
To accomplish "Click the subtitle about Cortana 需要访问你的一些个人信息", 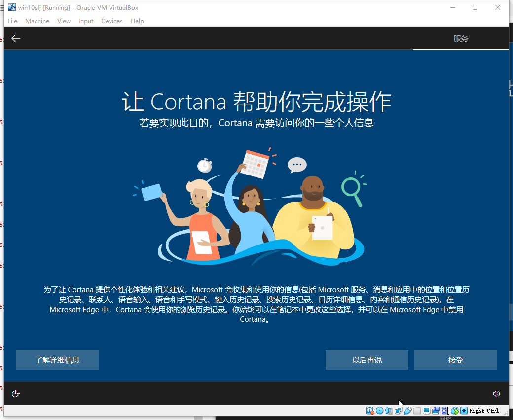I will [256, 123].
